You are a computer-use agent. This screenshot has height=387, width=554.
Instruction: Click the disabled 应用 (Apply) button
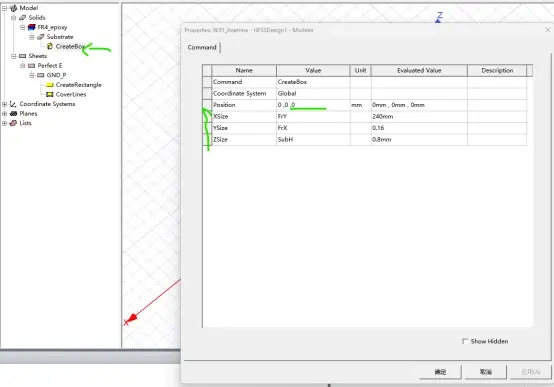531,372
